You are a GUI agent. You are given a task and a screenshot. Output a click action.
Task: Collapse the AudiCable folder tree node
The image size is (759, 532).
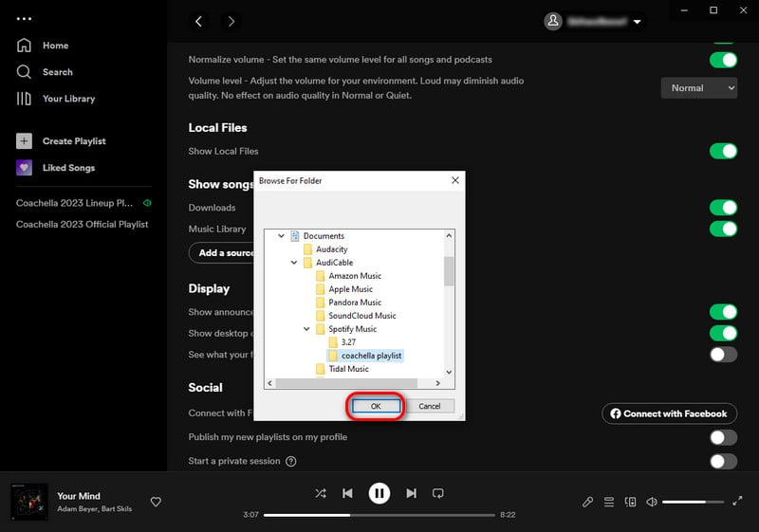(x=294, y=263)
